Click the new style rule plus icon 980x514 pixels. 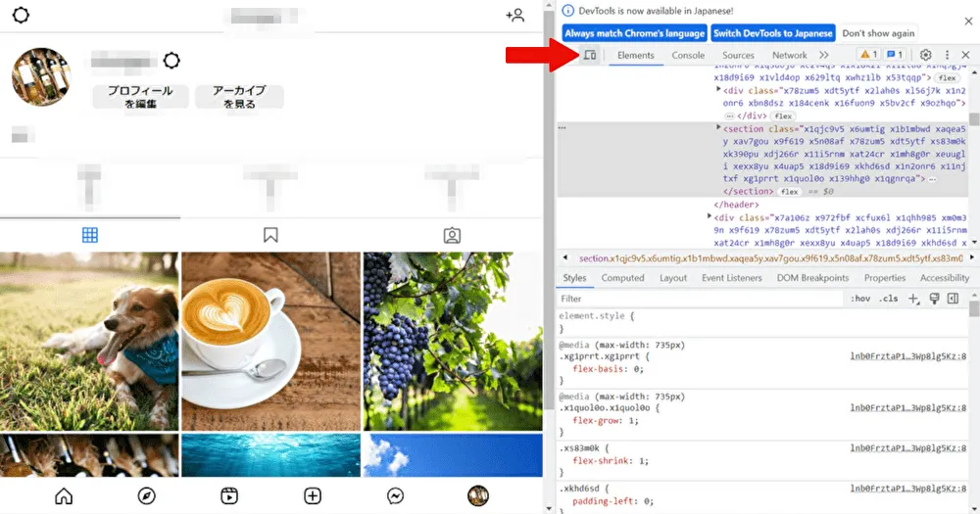click(913, 299)
